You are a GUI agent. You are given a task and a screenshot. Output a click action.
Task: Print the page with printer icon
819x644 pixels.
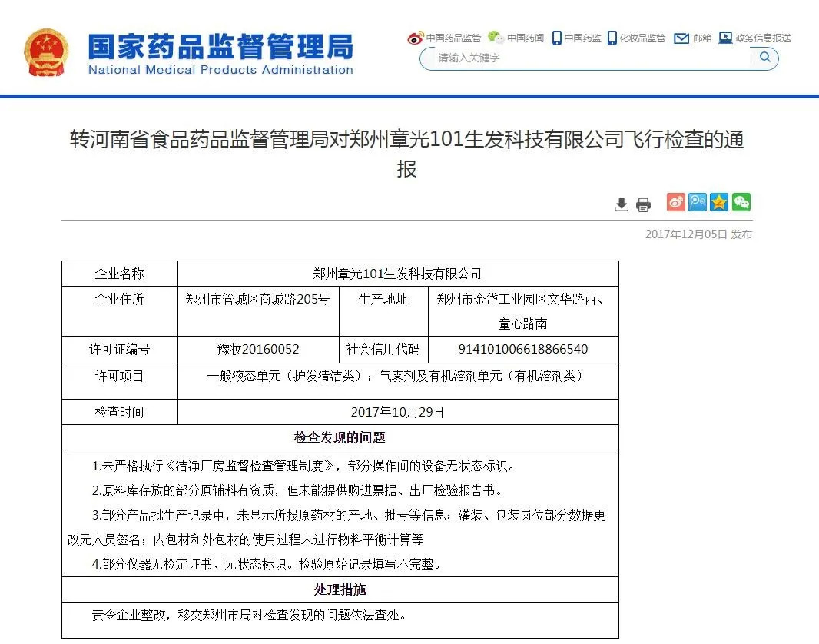click(x=644, y=204)
